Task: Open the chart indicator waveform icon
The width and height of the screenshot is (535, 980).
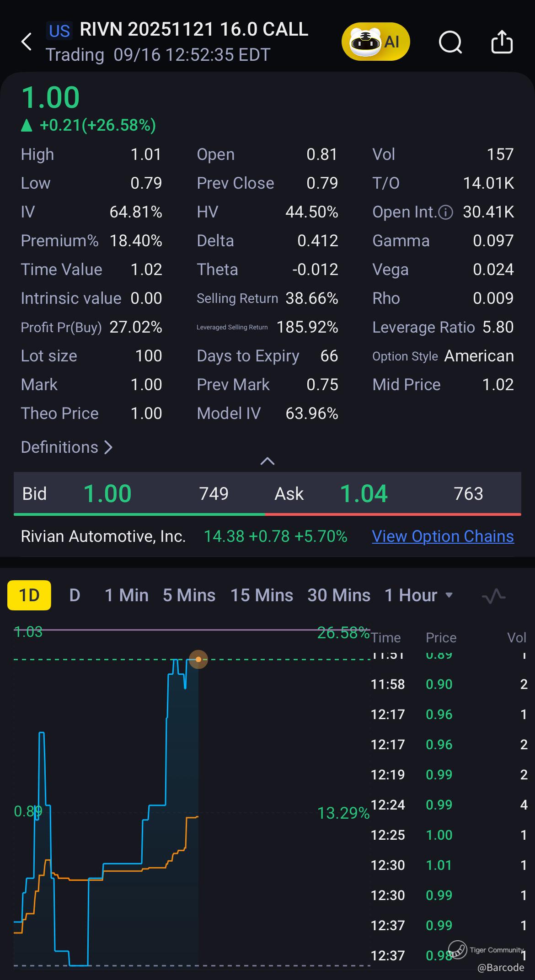Action: [494, 596]
